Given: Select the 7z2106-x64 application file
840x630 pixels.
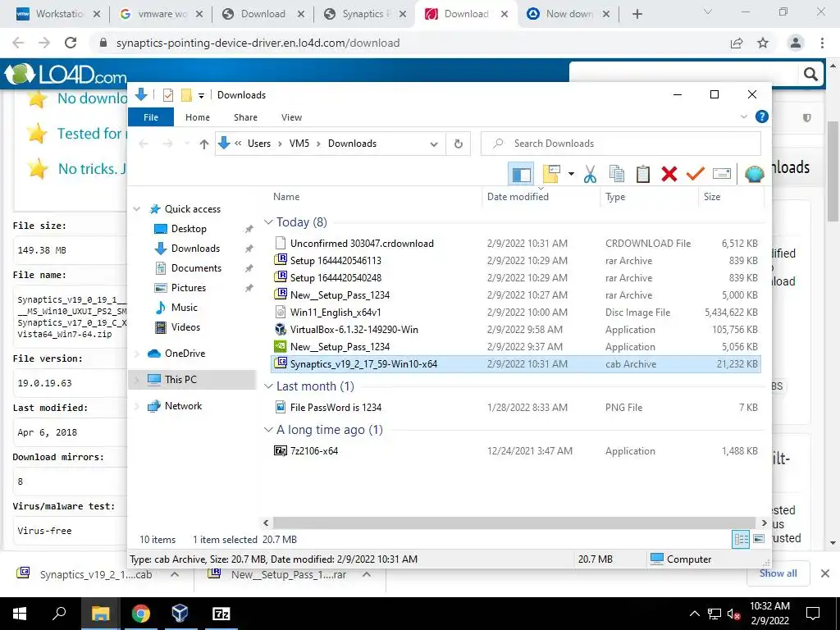Looking at the screenshot, I should pyautogui.click(x=516, y=451).
